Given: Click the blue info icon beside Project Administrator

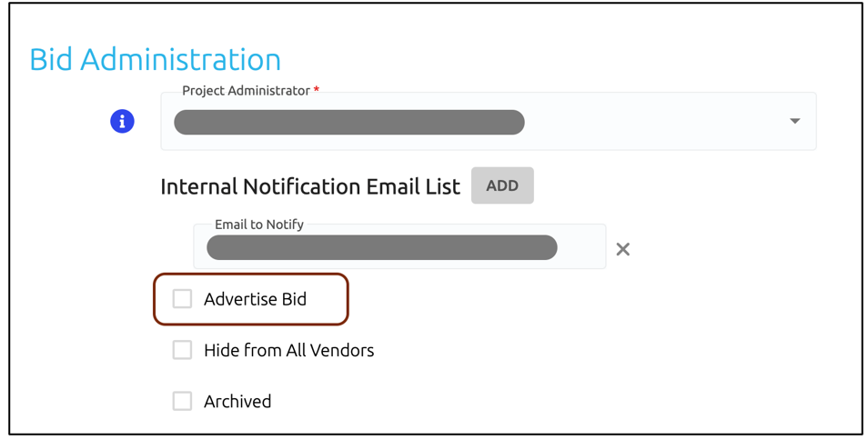Looking at the screenshot, I should (122, 121).
